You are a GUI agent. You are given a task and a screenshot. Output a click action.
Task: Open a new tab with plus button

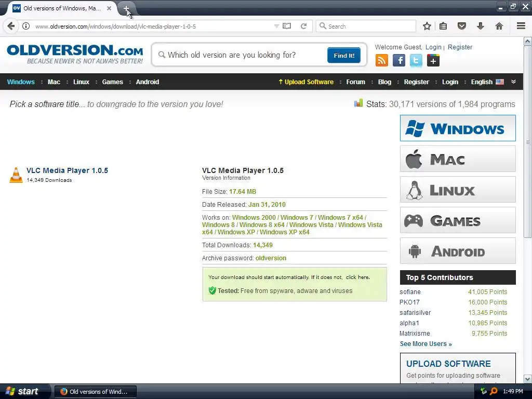(x=126, y=8)
